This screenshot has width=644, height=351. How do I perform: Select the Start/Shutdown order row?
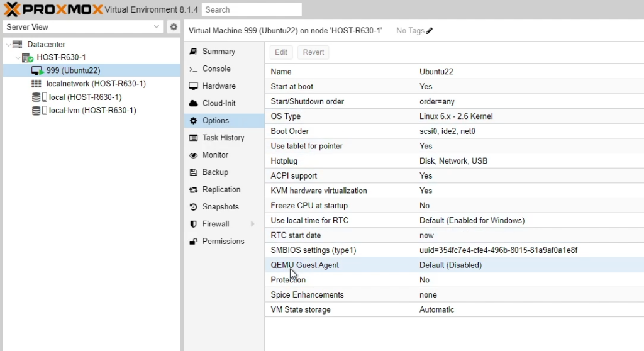(454, 101)
